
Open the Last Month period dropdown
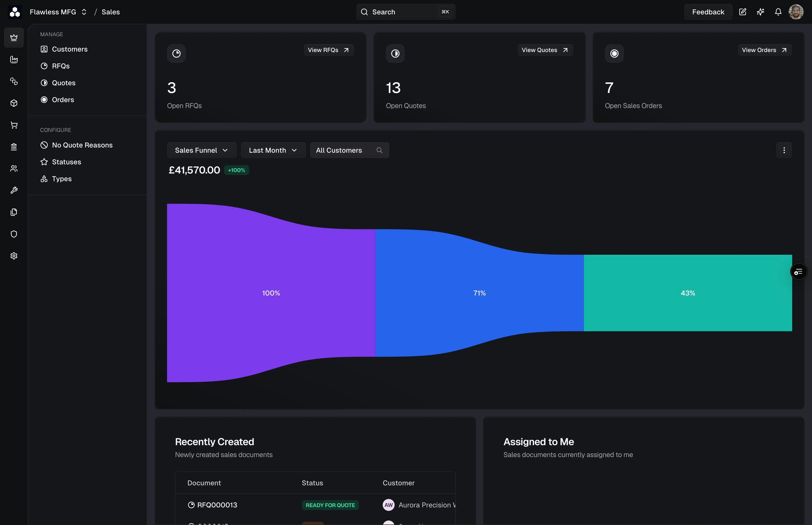tap(273, 150)
